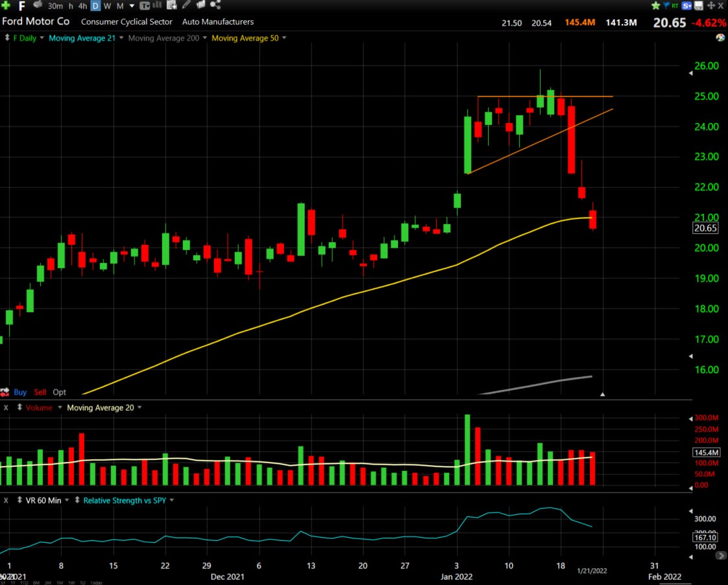728x585 pixels.
Task: Click the 20.54 low price value
Action: click(x=541, y=23)
